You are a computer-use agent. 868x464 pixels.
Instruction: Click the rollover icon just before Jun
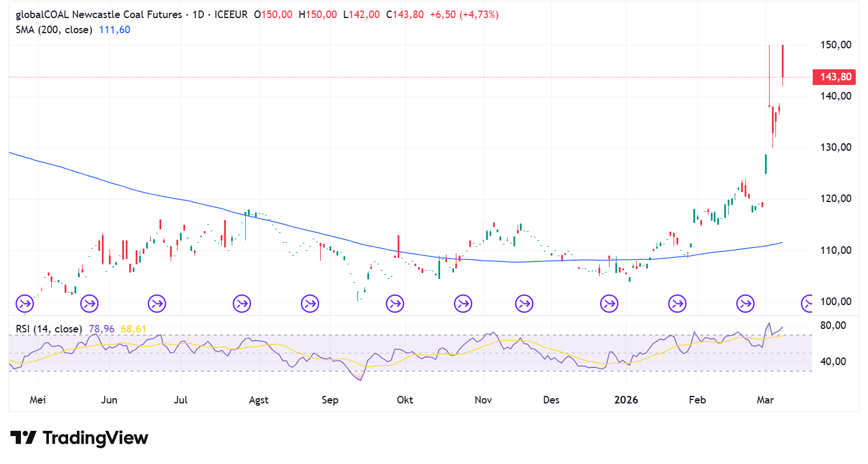point(90,303)
